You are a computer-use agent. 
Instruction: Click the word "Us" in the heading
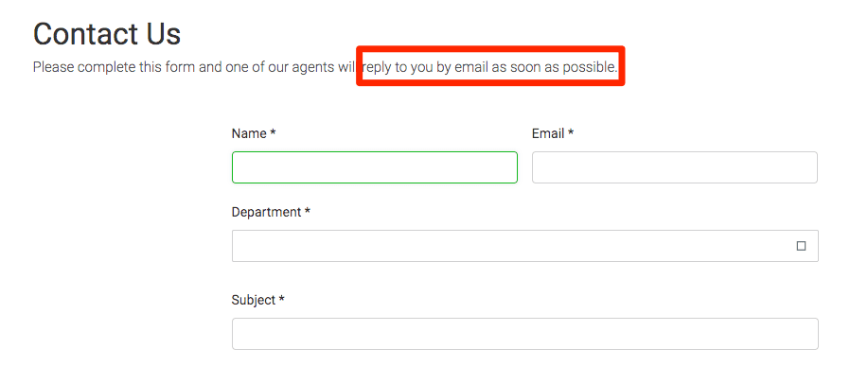tap(164, 34)
